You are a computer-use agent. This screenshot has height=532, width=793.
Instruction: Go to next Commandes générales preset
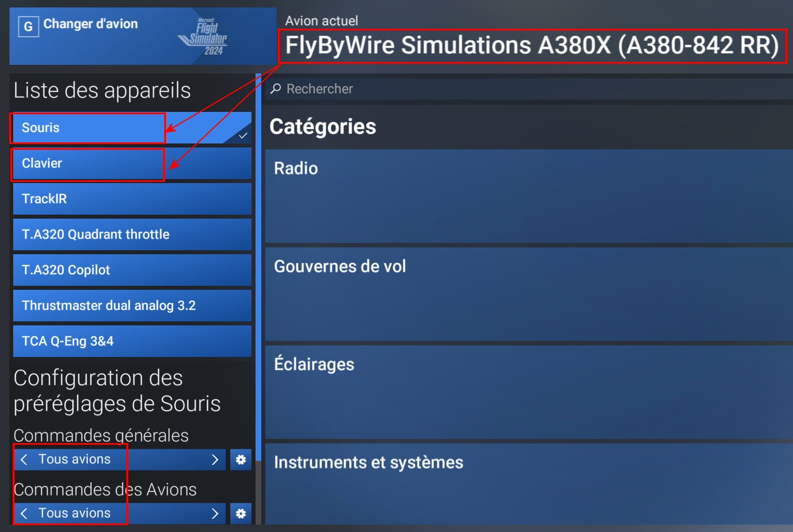coord(215,460)
